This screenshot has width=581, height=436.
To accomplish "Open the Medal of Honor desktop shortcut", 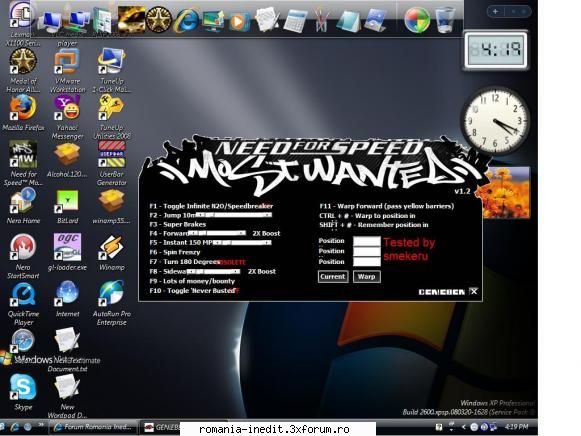I will tap(23, 70).
